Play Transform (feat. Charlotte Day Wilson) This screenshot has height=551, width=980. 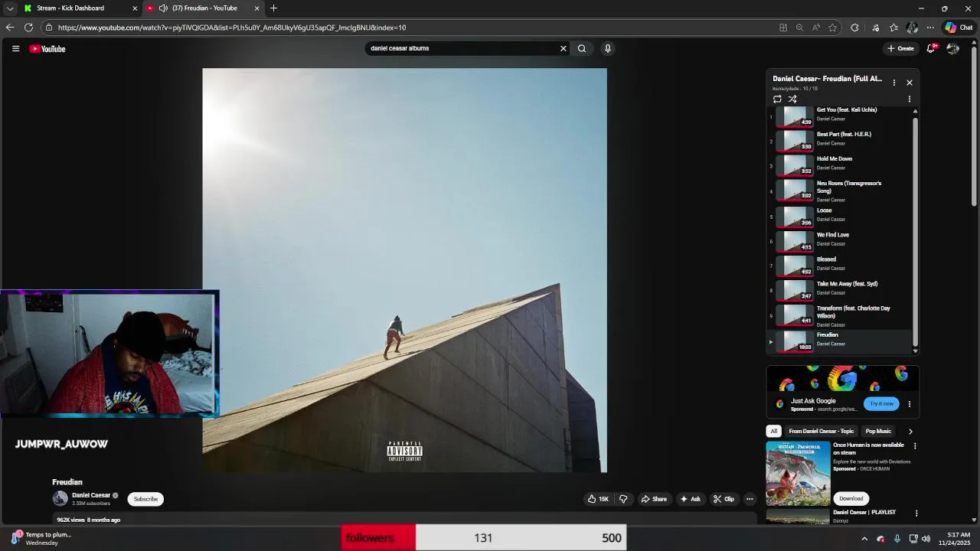pos(840,315)
